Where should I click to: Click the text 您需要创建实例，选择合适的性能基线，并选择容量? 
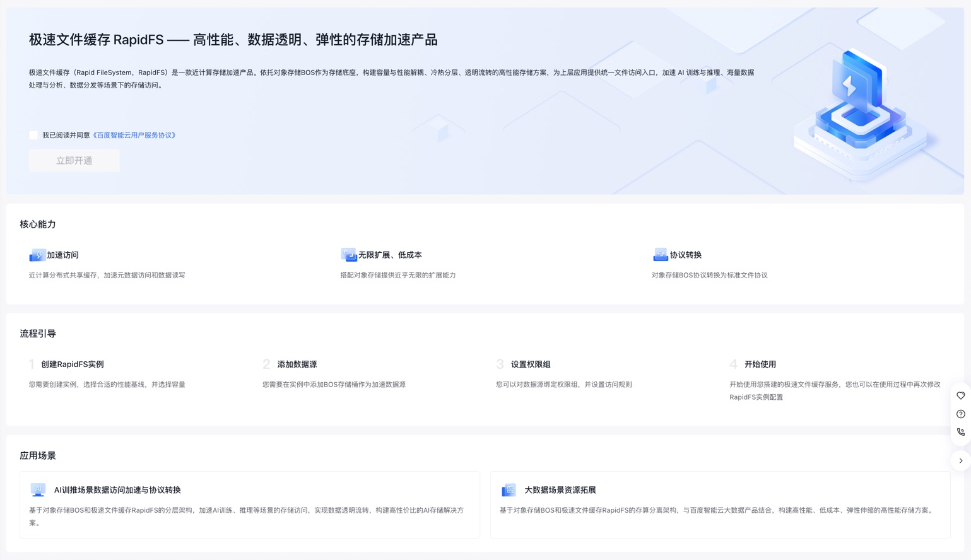(107, 385)
